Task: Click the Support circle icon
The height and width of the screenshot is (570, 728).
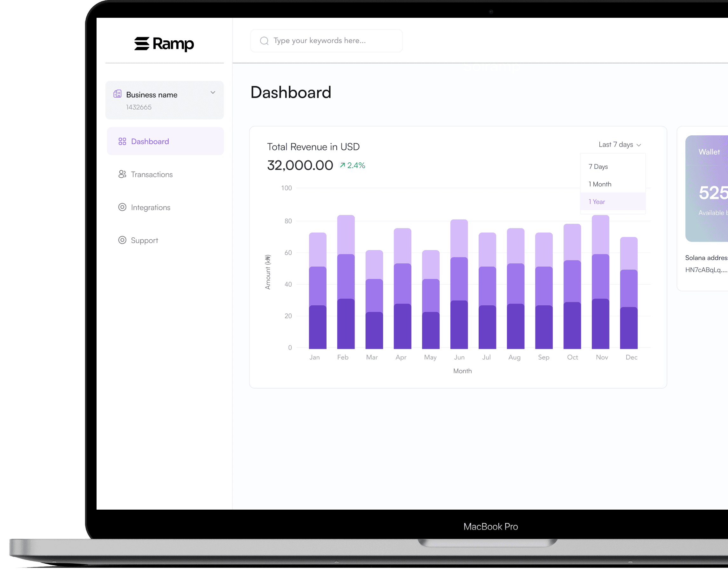Action: click(x=123, y=240)
